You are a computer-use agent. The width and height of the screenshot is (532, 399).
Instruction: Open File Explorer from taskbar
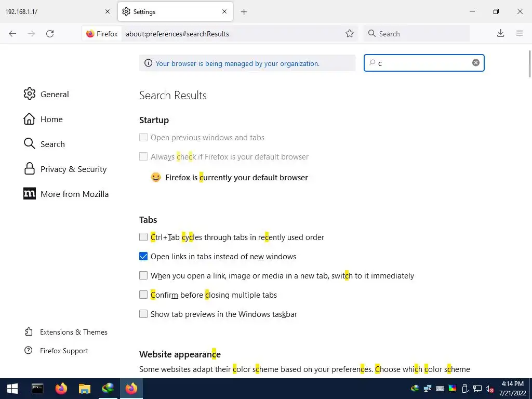tap(85, 389)
